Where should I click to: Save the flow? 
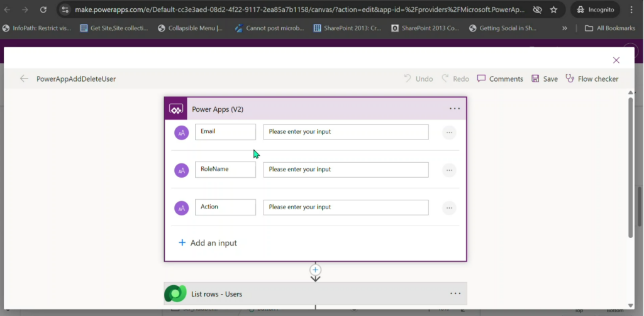pos(545,79)
